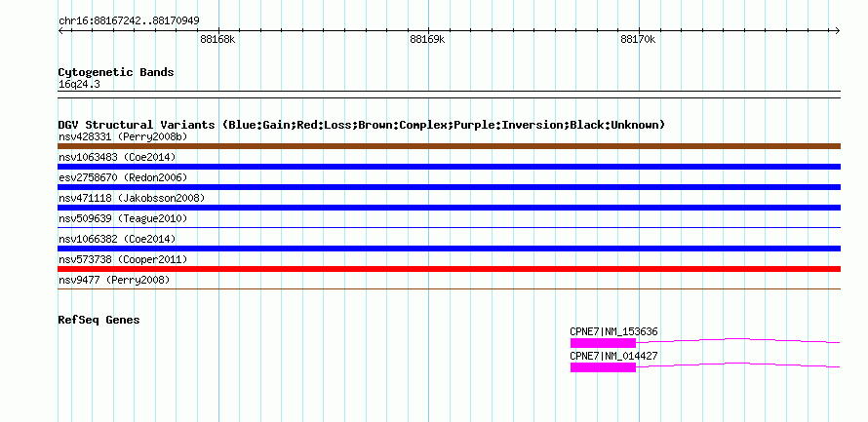Click the brown nsv428331 variant bar
This screenshot has width=868, height=422.
[x=449, y=146]
